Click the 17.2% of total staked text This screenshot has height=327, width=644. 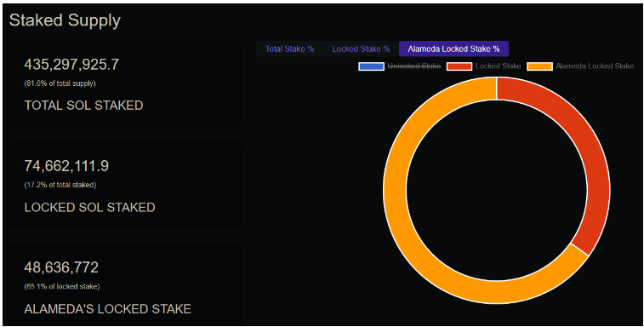click(60, 185)
